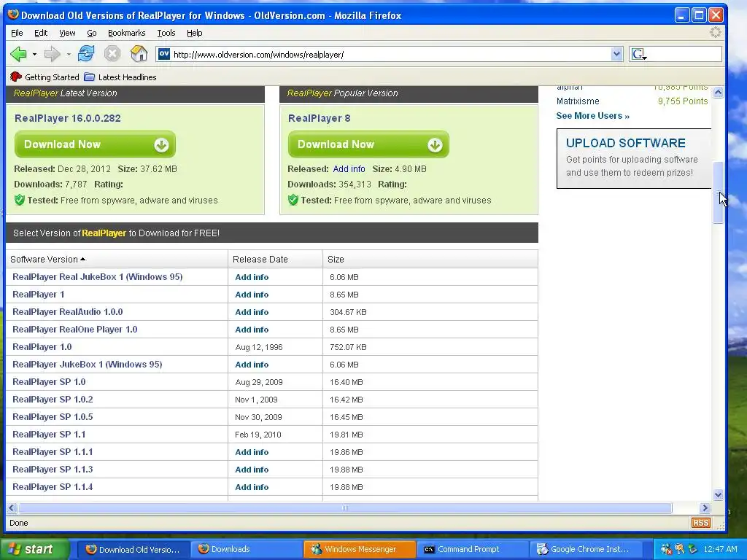This screenshot has height=560, width=747.
Task: Open the Edit menu
Action: (41, 33)
